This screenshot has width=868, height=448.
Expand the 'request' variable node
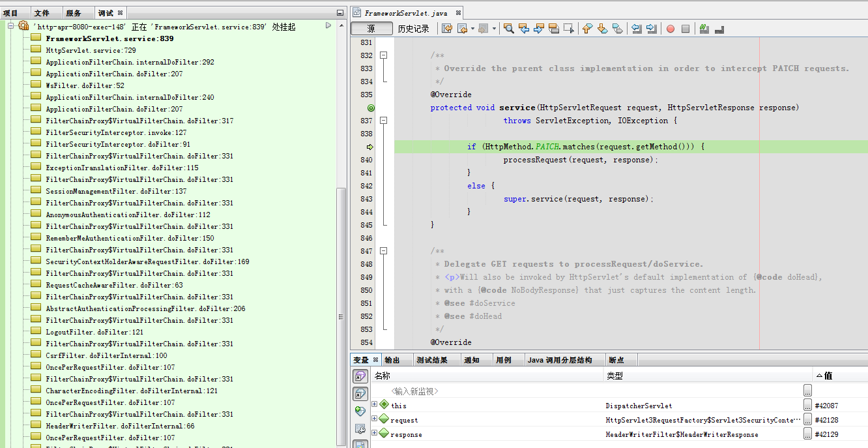375,419
